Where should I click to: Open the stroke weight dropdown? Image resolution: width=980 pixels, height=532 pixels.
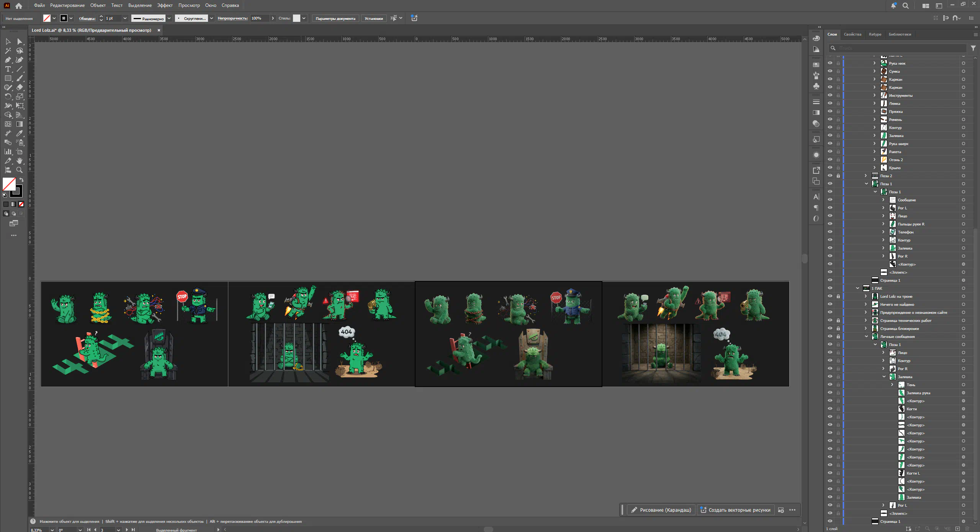click(x=125, y=18)
